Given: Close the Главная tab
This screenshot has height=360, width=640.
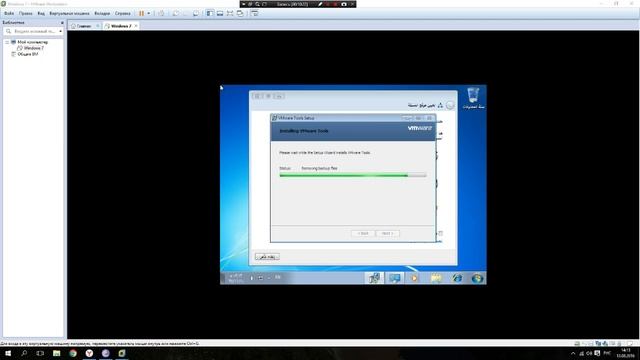Looking at the screenshot, I should coord(98,26).
